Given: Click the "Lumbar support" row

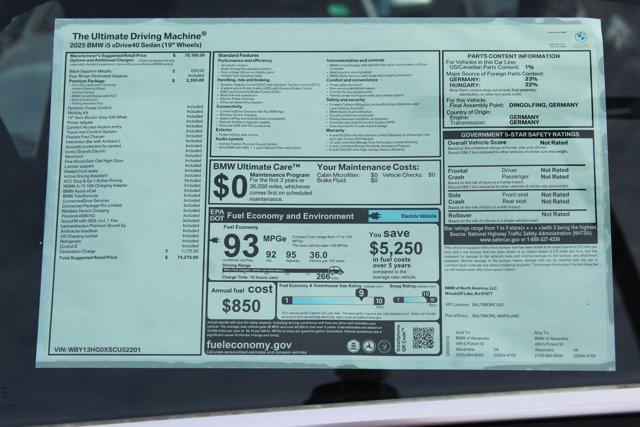Looking at the screenshot, I should pyautogui.click(x=133, y=166).
